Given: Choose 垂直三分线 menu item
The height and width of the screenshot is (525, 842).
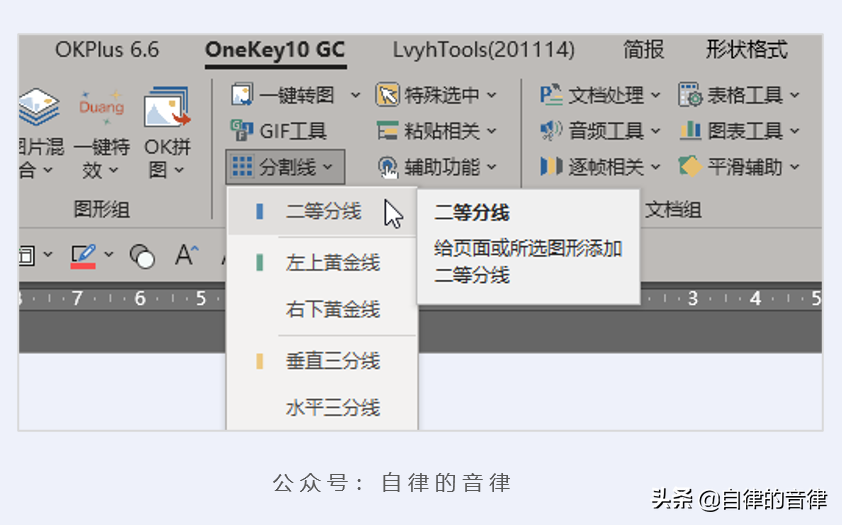Looking at the screenshot, I should click(322, 361).
